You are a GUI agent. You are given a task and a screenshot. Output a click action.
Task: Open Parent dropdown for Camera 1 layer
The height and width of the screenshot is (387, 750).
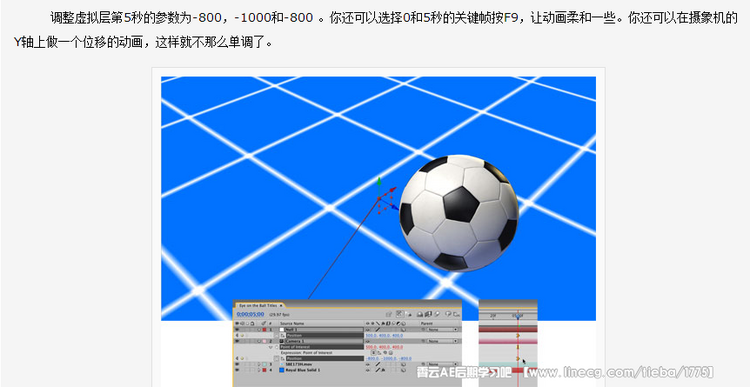(x=442, y=341)
